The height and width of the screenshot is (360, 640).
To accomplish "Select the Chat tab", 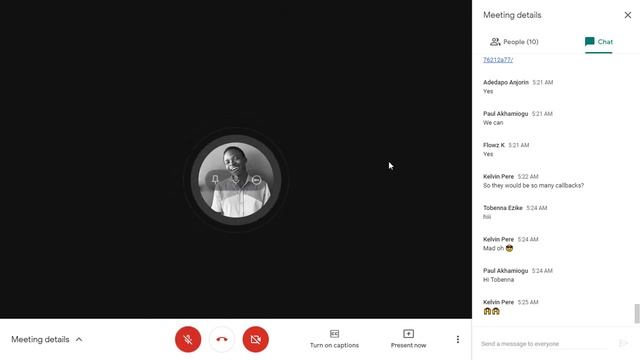I will coord(599,42).
